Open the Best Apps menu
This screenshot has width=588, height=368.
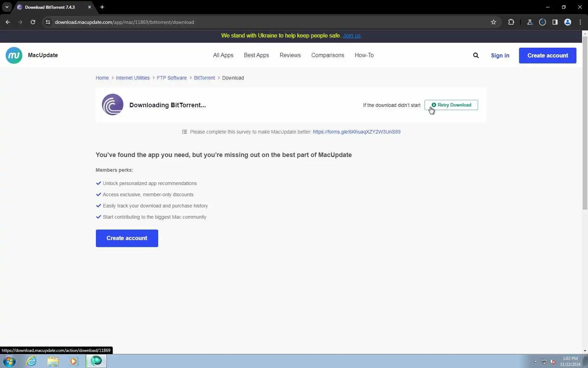tap(257, 55)
